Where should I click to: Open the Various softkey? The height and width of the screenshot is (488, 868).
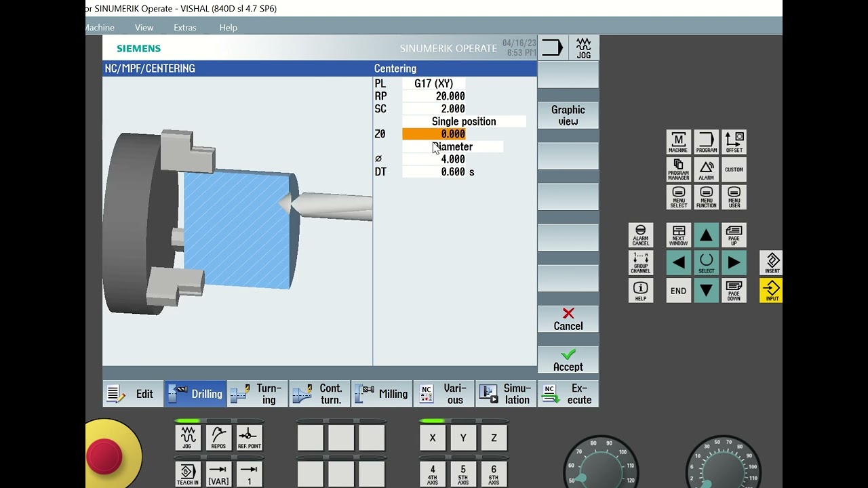pos(444,394)
